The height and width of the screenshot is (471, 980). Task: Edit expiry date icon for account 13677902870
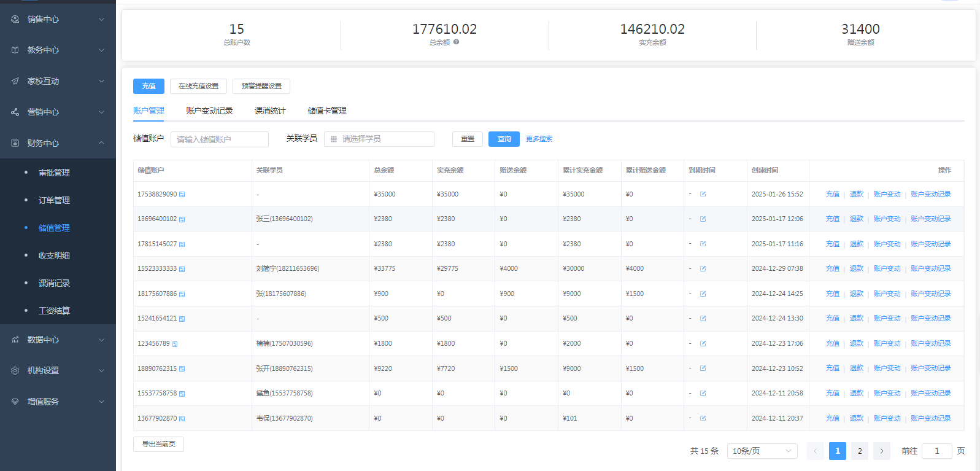tap(703, 418)
